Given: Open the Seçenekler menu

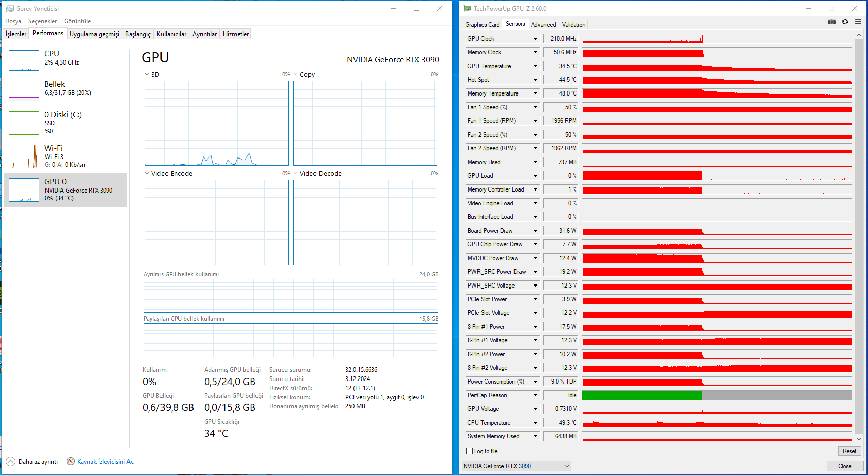Looking at the screenshot, I should (43, 21).
